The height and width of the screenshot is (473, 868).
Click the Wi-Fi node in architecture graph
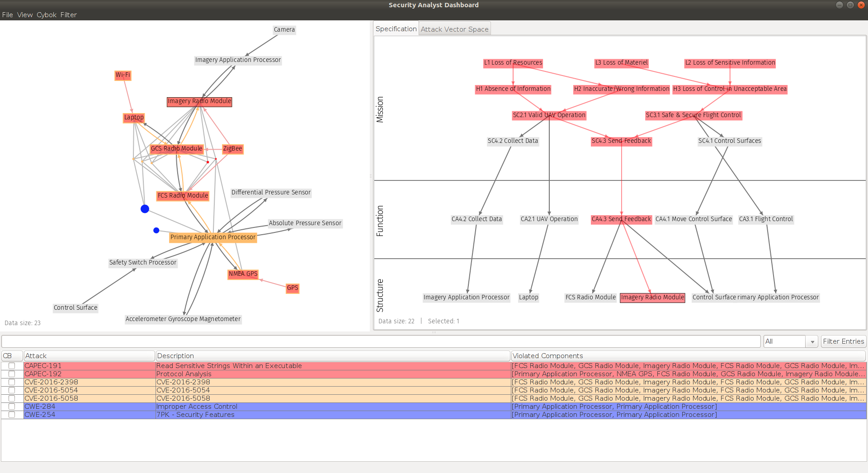click(123, 75)
